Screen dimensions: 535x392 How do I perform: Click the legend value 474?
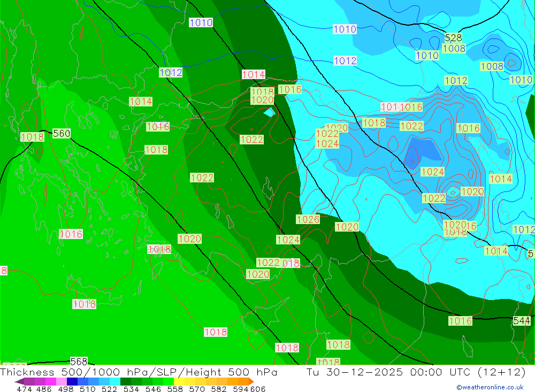24,389
